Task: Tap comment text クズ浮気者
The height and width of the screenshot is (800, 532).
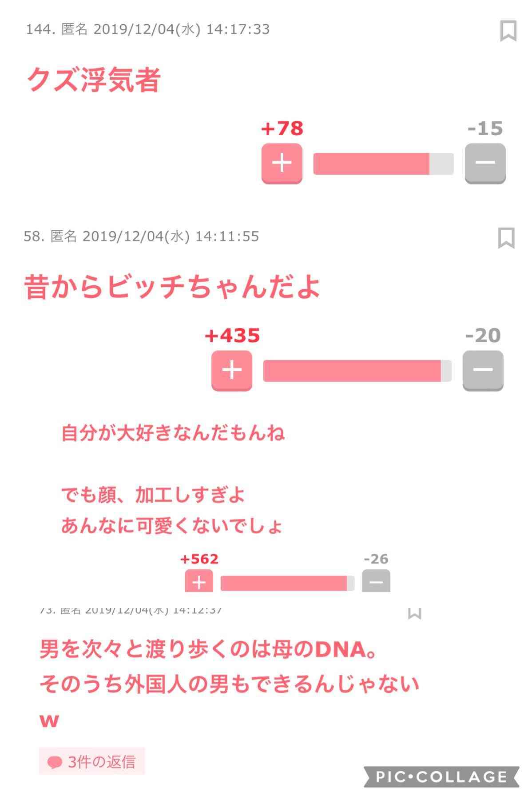Action: 94,80
